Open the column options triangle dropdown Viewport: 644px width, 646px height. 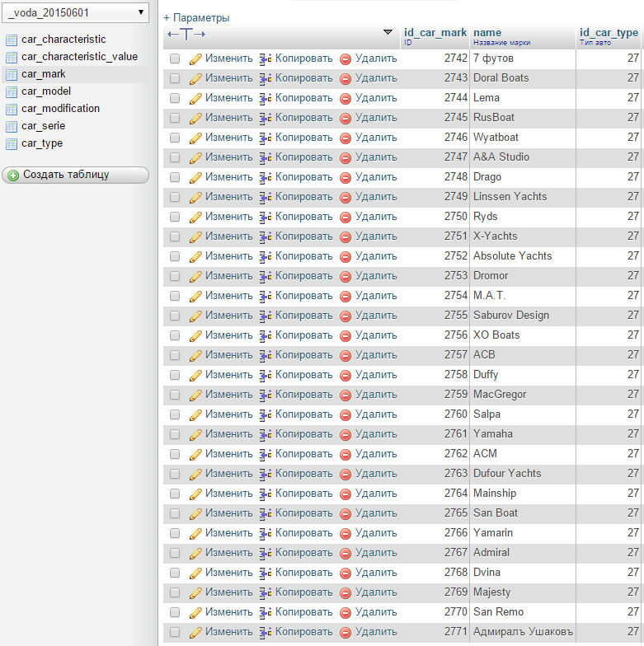pyautogui.click(x=388, y=32)
